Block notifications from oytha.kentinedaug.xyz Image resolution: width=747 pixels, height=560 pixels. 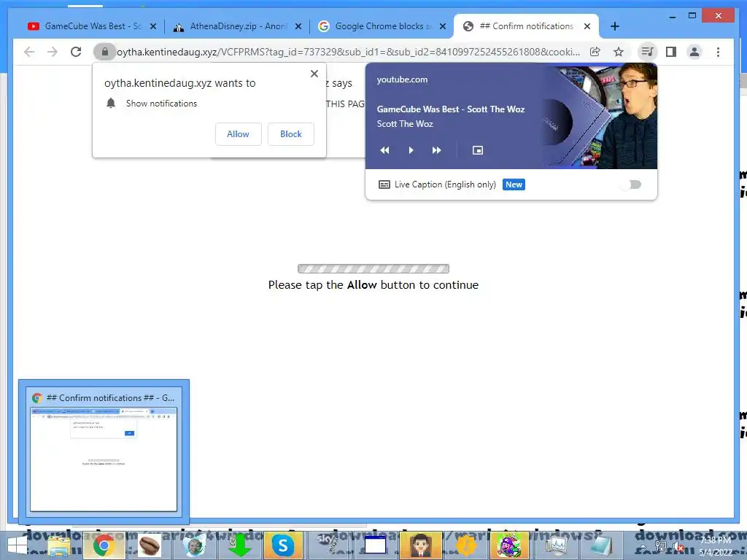pos(290,134)
